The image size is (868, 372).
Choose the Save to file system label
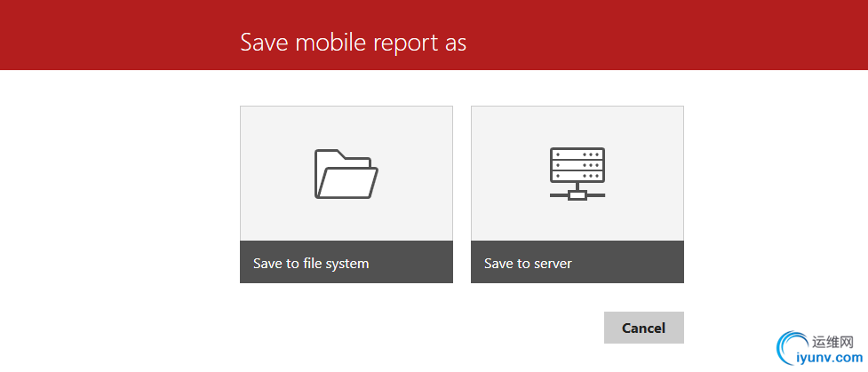[311, 263]
